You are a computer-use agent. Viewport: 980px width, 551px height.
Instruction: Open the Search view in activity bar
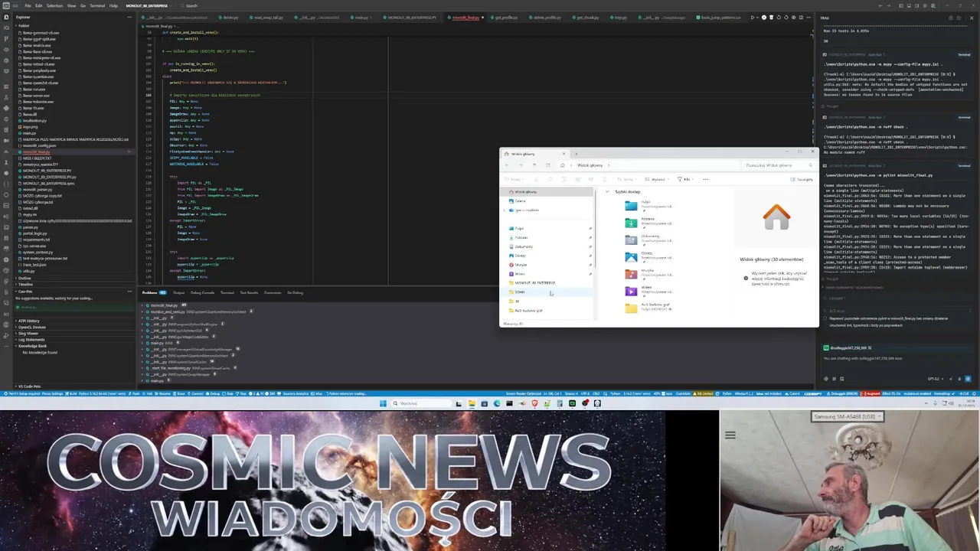point(6,28)
